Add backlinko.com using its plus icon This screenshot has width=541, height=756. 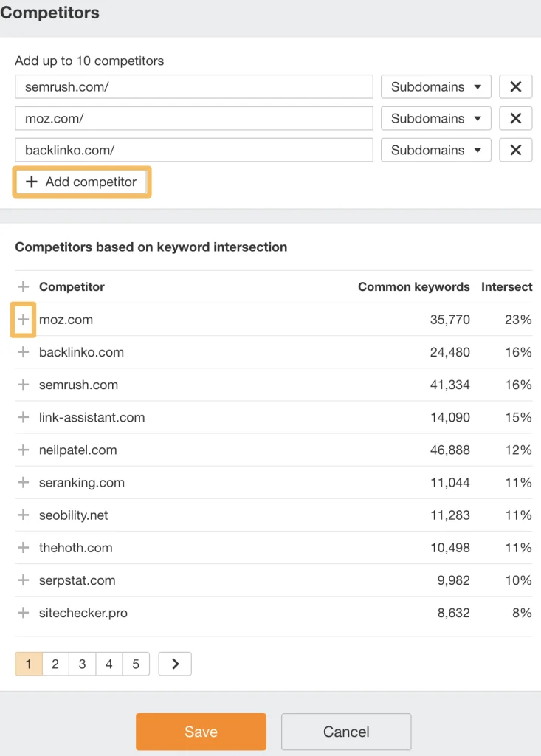(x=23, y=352)
